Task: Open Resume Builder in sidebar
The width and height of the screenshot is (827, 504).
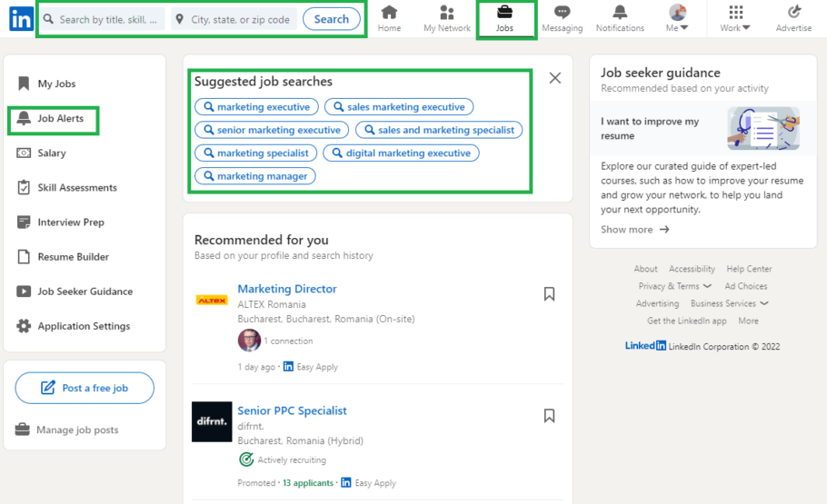Action: coord(63,257)
